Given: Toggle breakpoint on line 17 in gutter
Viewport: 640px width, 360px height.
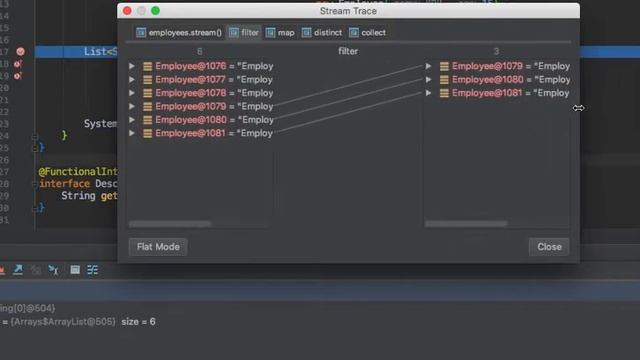Looking at the screenshot, I should (20, 51).
